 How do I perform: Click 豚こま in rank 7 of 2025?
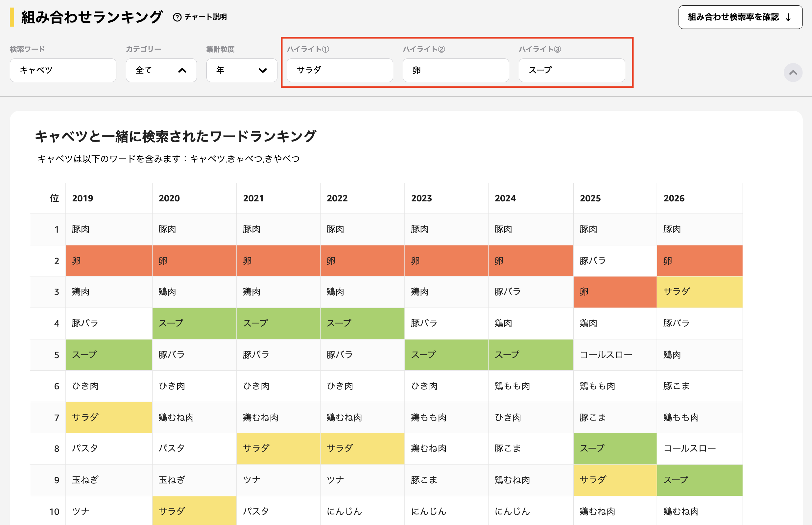[593, 417]
